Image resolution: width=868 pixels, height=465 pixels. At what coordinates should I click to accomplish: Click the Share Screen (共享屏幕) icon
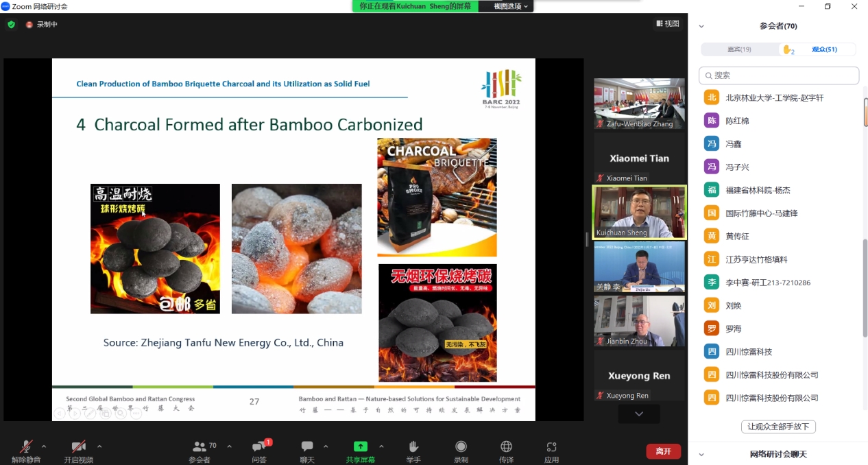click(x=360, y=447)
